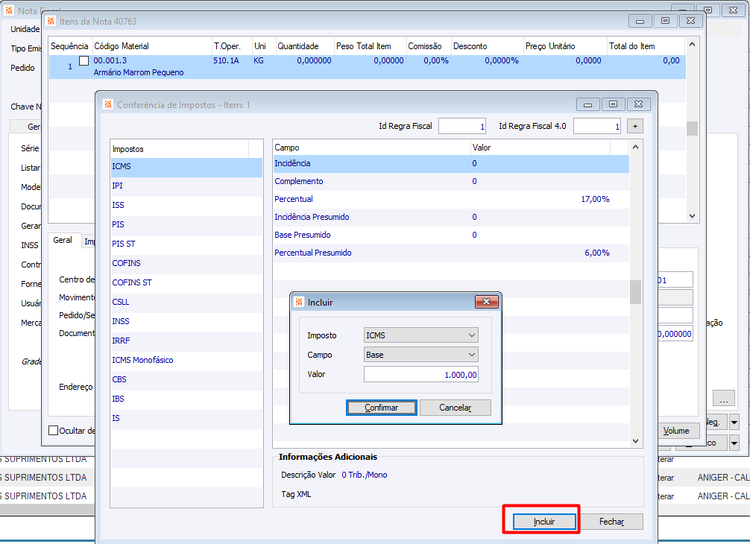Click the Volume button in Itens da Nota

coord(678,431)
